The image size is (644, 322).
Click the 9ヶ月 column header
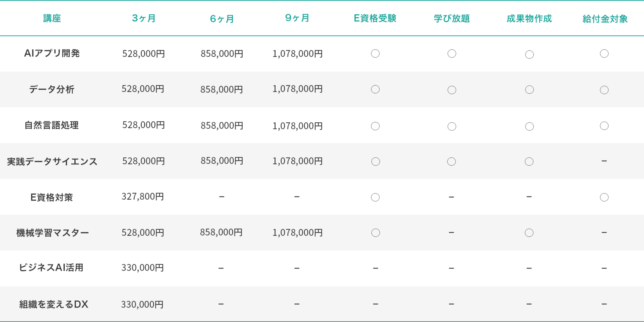[297, 18]
